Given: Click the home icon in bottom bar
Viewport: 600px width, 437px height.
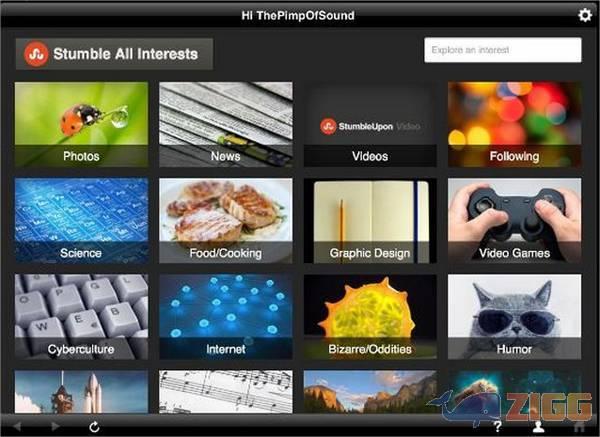Looking at the screenshot, I should pos(579,426).
